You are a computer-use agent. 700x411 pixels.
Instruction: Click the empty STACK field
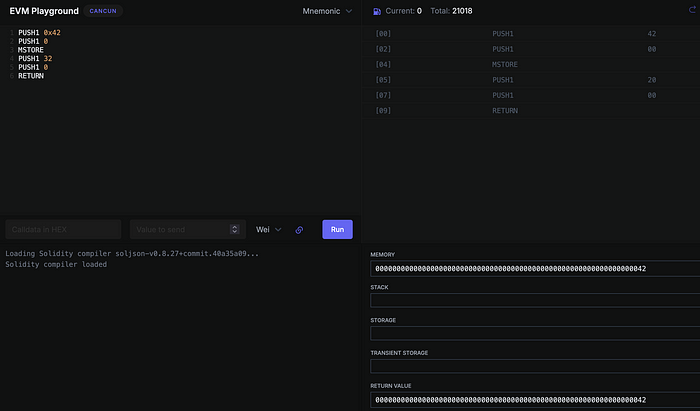(x=535, y=300)
